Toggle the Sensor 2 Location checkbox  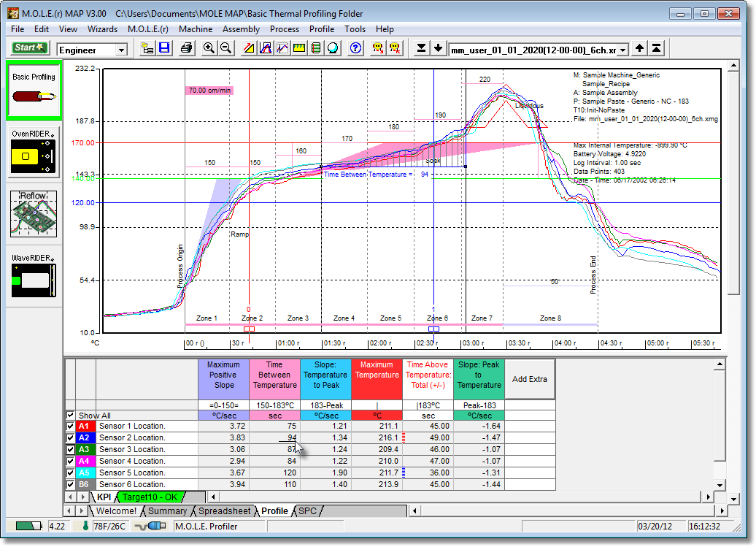point(70,437)
